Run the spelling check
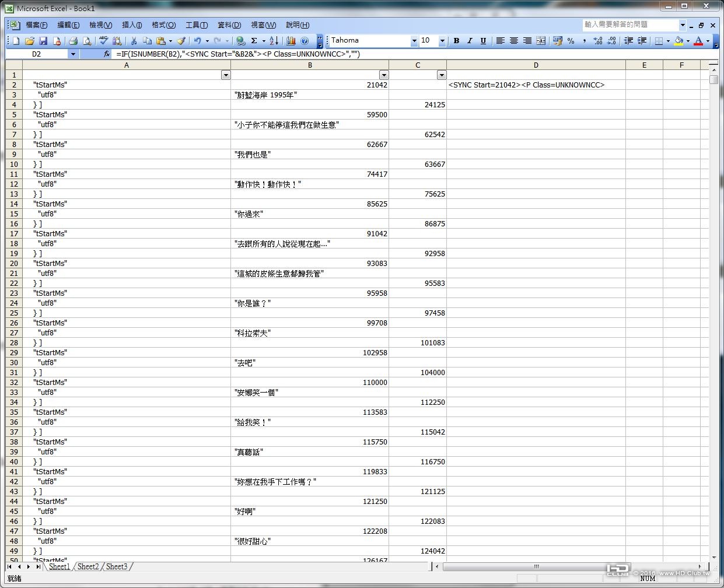 click(104, 41)
